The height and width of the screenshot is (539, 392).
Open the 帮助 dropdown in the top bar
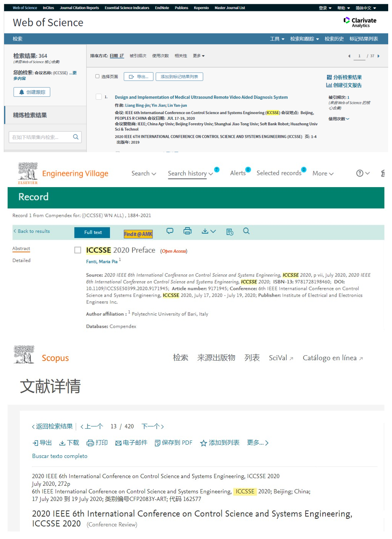point(343,8)
